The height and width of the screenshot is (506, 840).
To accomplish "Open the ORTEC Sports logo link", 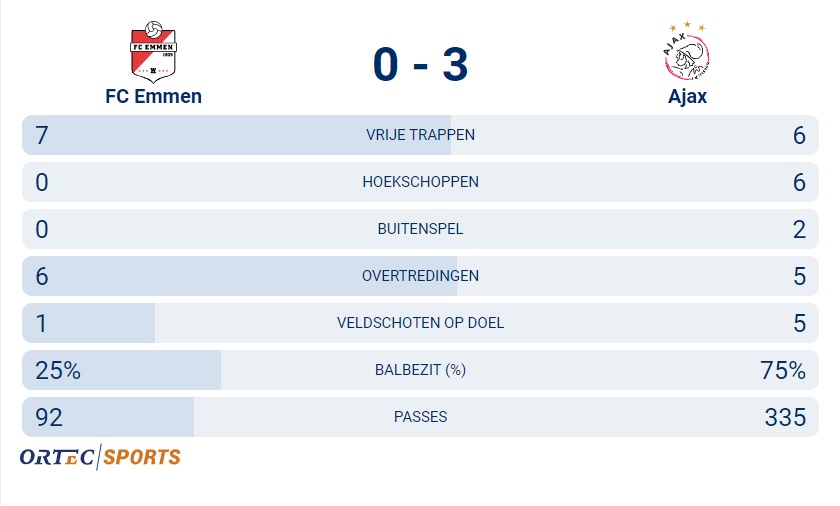I will pyautogui.click(x=100, y=457).
